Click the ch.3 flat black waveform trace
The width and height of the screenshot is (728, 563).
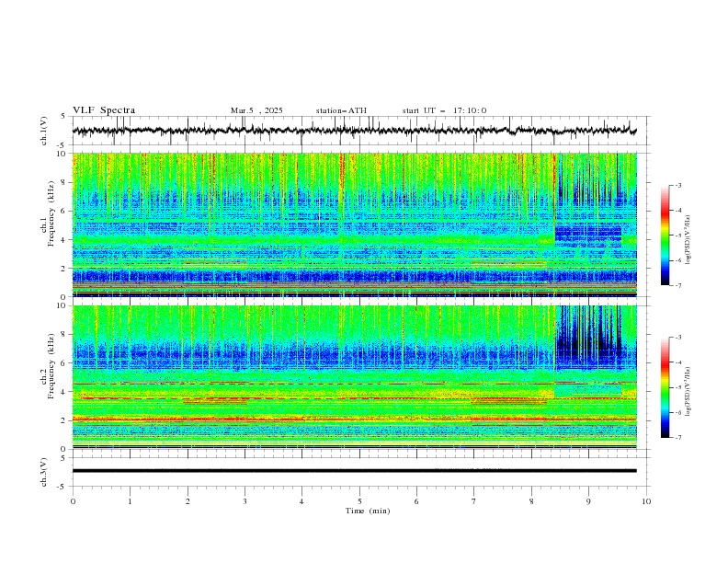pos(354,471)
